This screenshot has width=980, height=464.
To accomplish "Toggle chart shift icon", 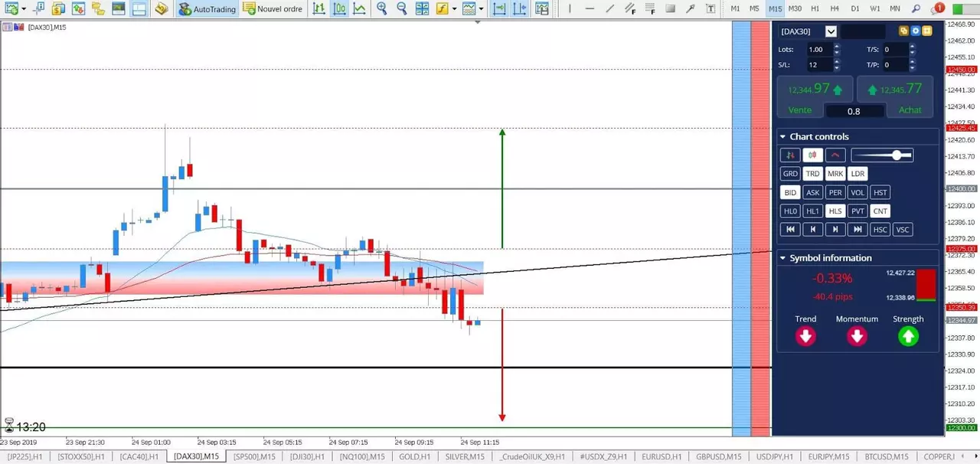I will coord(519,9).
